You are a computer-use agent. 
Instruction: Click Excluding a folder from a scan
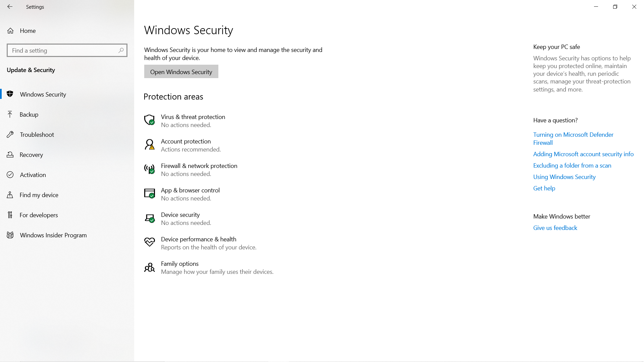coord(572,165)
